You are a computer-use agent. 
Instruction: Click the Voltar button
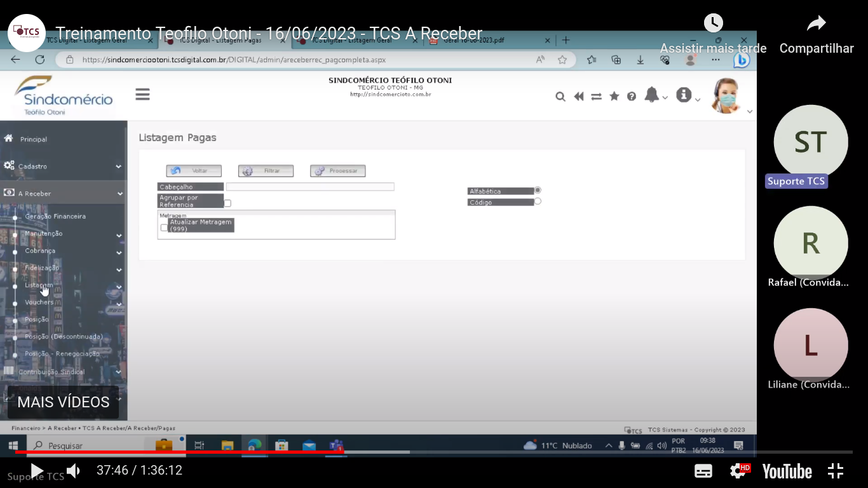[x=194, y=171]
